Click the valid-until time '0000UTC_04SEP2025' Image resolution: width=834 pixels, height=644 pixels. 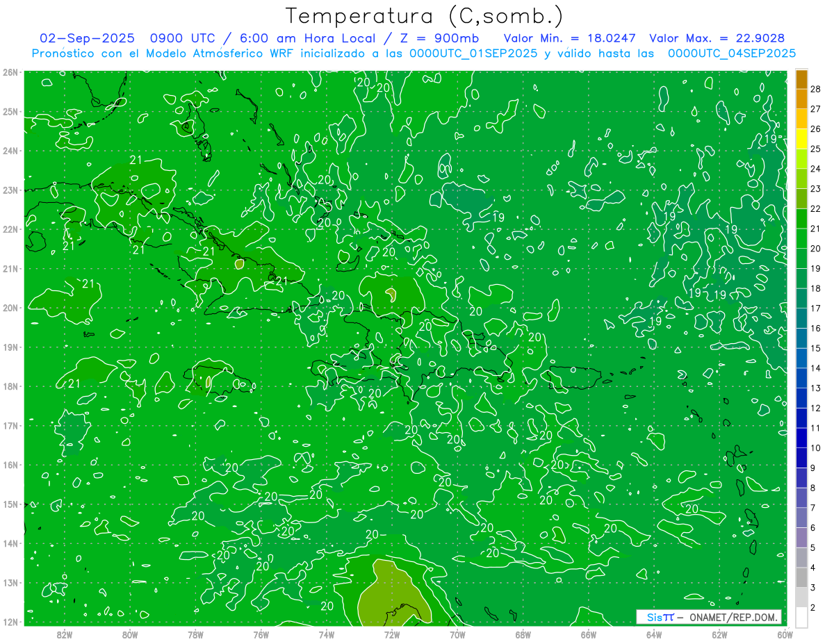(x=732, y=53)
